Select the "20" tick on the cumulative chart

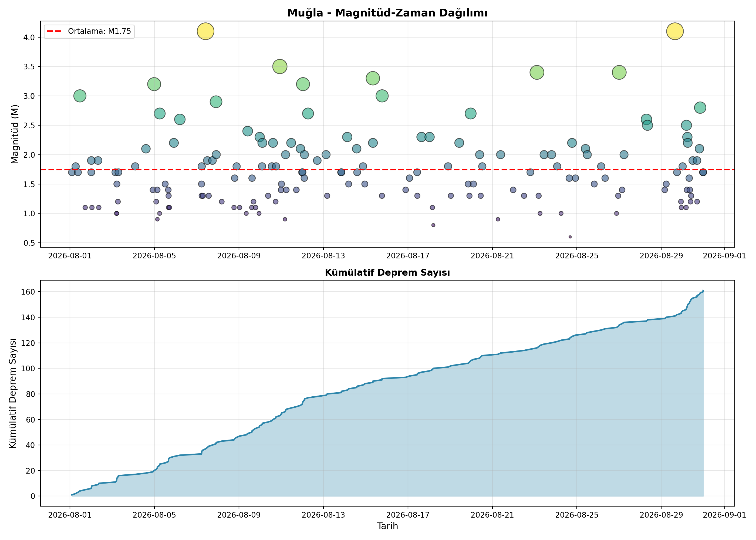click(x=31, y=471)
